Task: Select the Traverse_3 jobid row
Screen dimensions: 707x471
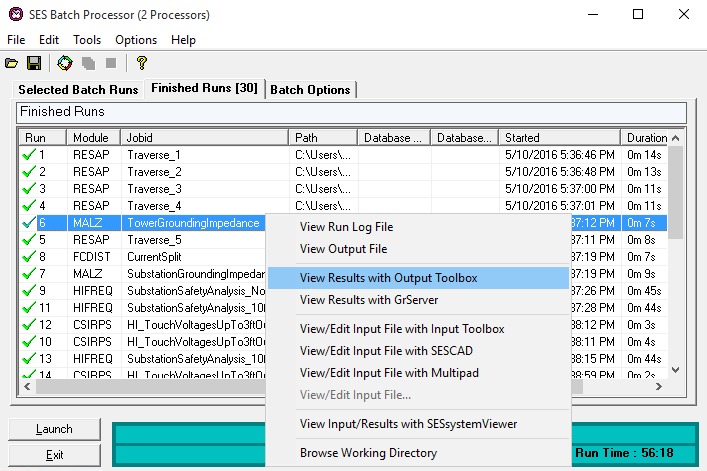Action: pos(343,189)
